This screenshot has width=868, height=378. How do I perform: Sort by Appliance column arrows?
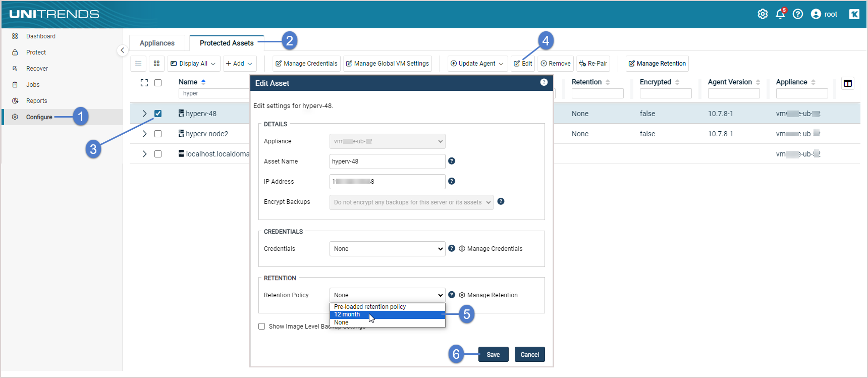(813, 82)
